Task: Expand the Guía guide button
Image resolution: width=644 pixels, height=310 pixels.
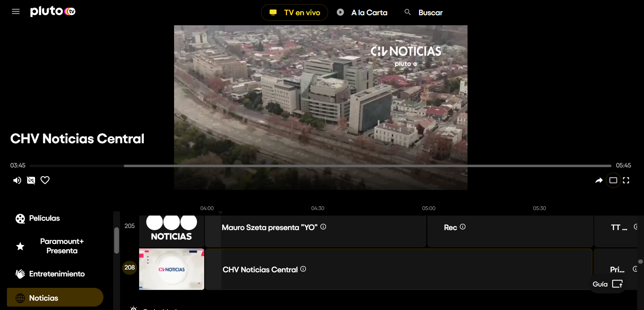Action: (607, 284)
